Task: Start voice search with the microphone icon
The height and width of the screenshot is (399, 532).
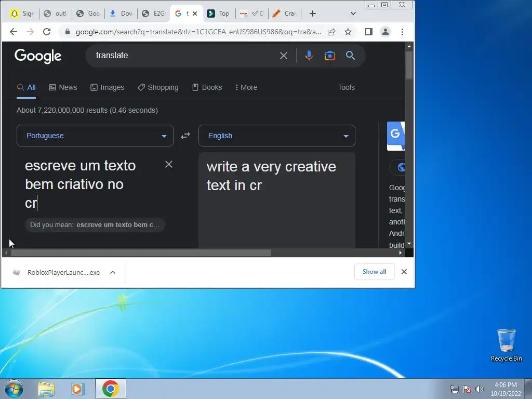Action: click(x=309, y=56)
